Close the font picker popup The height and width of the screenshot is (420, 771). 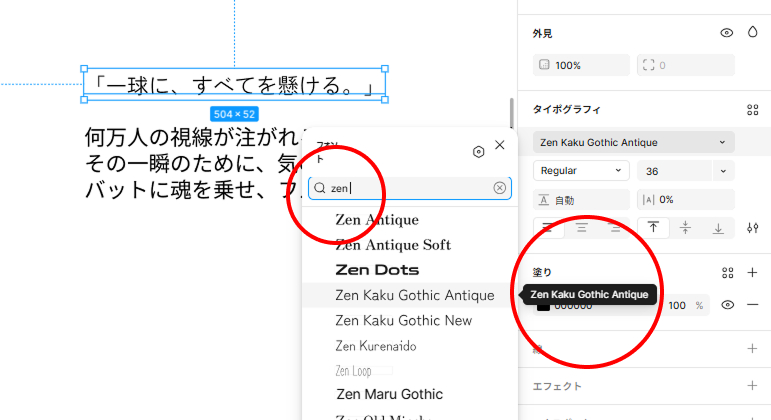[x=500, y=146]
